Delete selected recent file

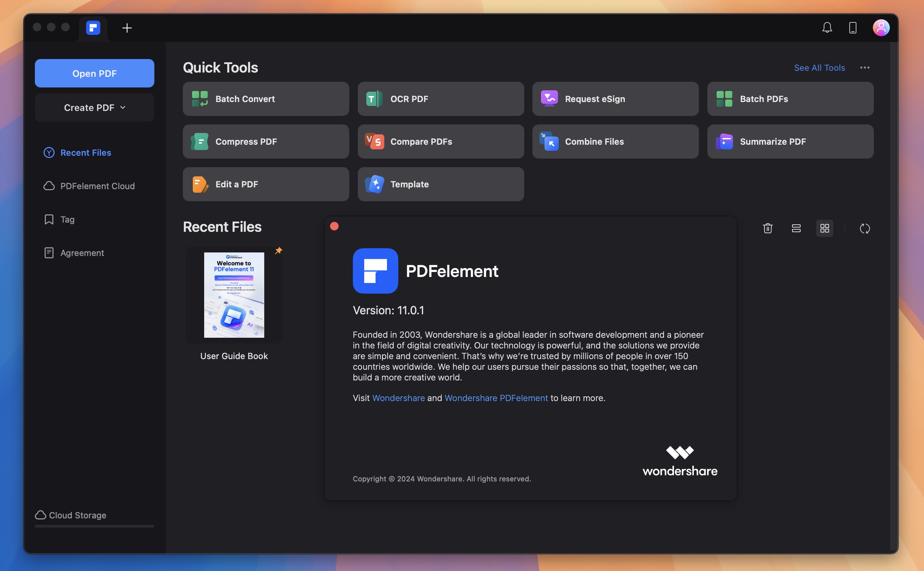tap(767, 228)
